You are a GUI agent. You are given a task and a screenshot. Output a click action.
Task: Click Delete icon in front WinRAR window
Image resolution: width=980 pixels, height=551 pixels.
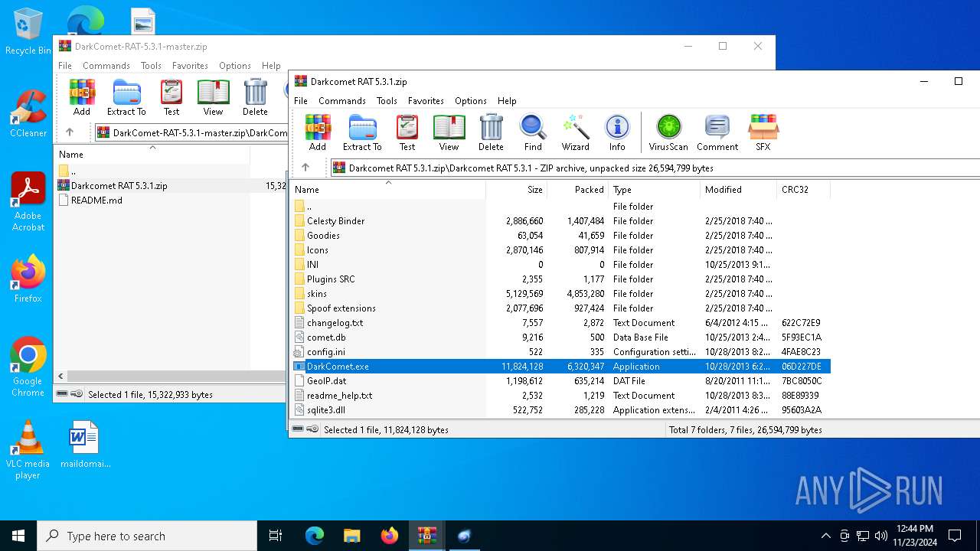pyautogui.click(x=491, y=132)
